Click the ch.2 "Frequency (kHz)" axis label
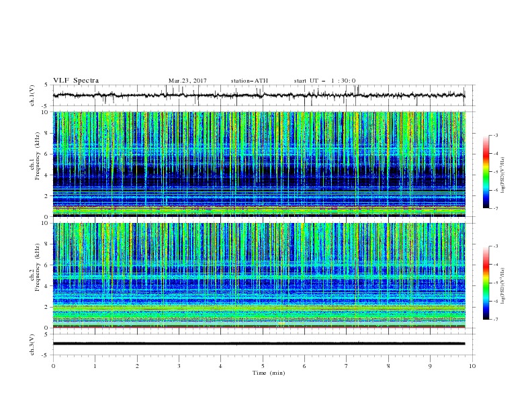The height and width of the screenshot is (411, 532). click(38, 267)
